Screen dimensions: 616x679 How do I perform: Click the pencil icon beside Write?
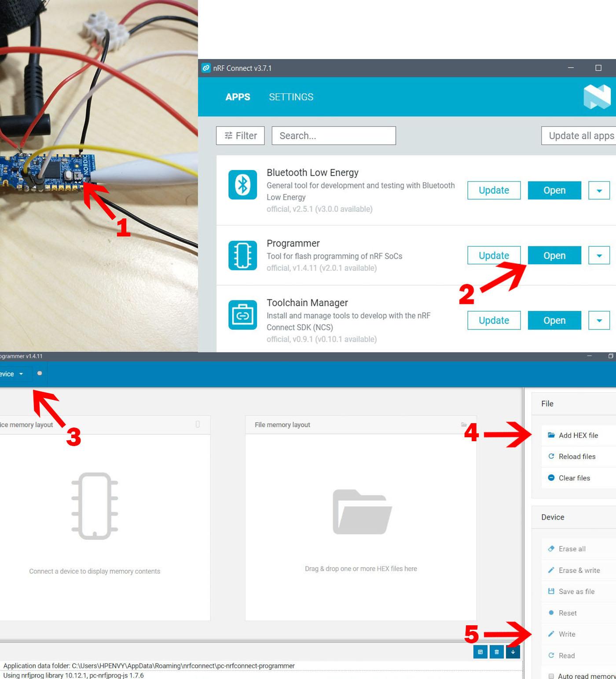[x=551, y=634]
